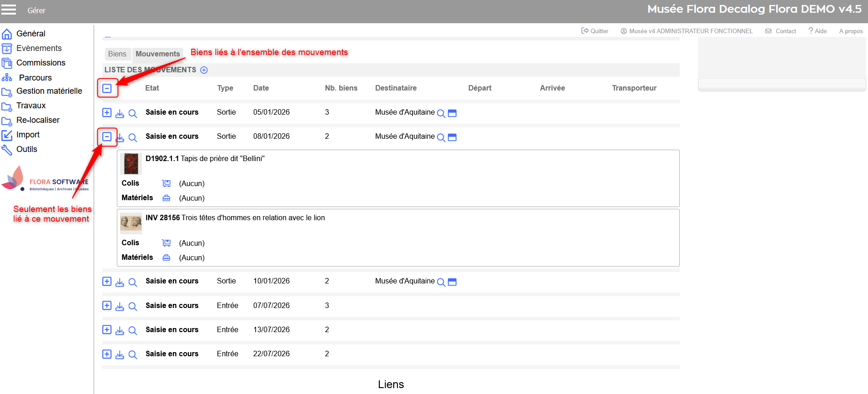The image size is (868, 394).
Task: Switch to the Biens tab
Action: pyautogui.click(x=117, y=54)
